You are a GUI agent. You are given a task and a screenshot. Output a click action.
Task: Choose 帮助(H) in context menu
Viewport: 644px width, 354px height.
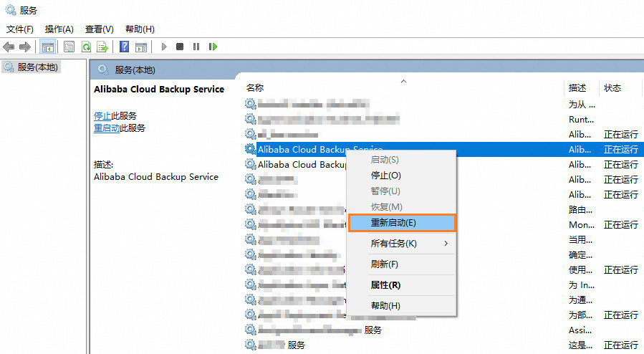coord(402,305)
